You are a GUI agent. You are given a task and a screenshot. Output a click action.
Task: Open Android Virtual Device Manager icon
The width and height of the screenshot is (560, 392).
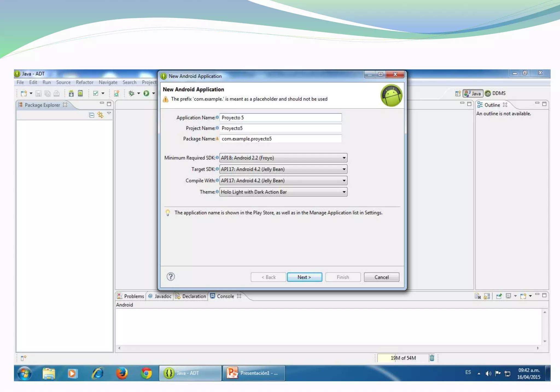[x=80, y=93]
